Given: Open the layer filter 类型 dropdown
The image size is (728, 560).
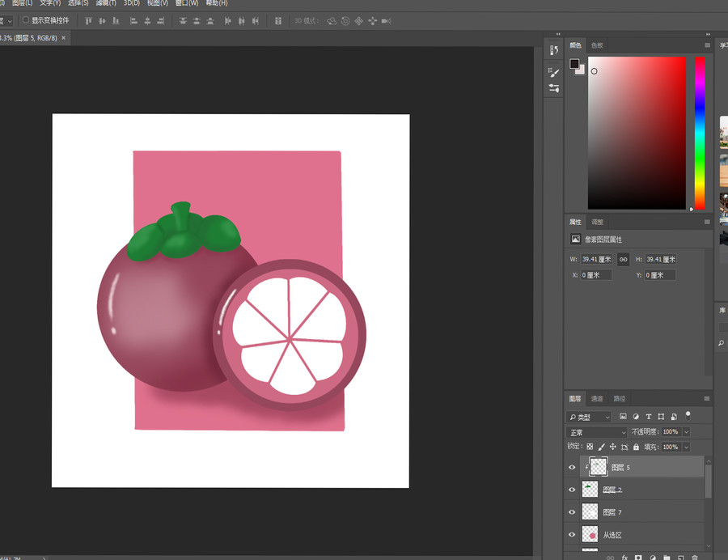Looking at the screenshot, I should tap(589, 417).
